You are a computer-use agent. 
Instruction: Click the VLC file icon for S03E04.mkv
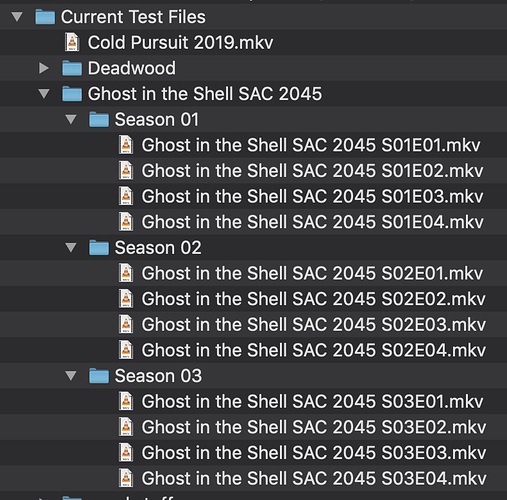126,478
